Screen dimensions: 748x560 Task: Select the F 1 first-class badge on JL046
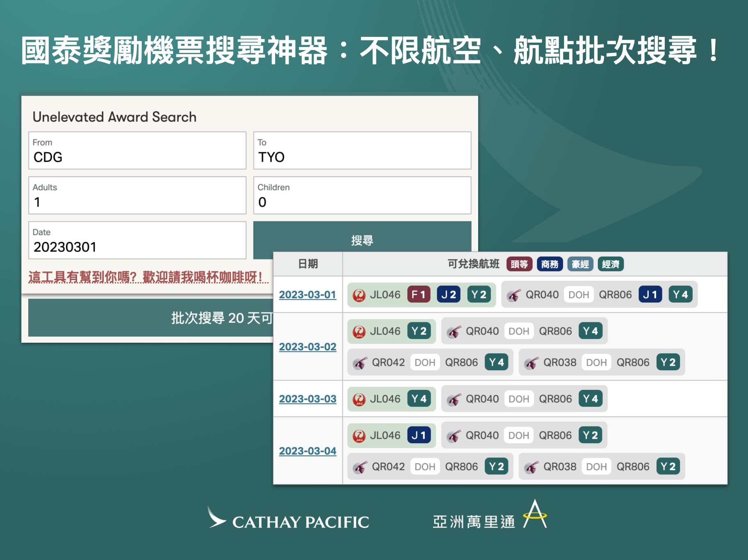pyautogui.click(x=418, y=294)
